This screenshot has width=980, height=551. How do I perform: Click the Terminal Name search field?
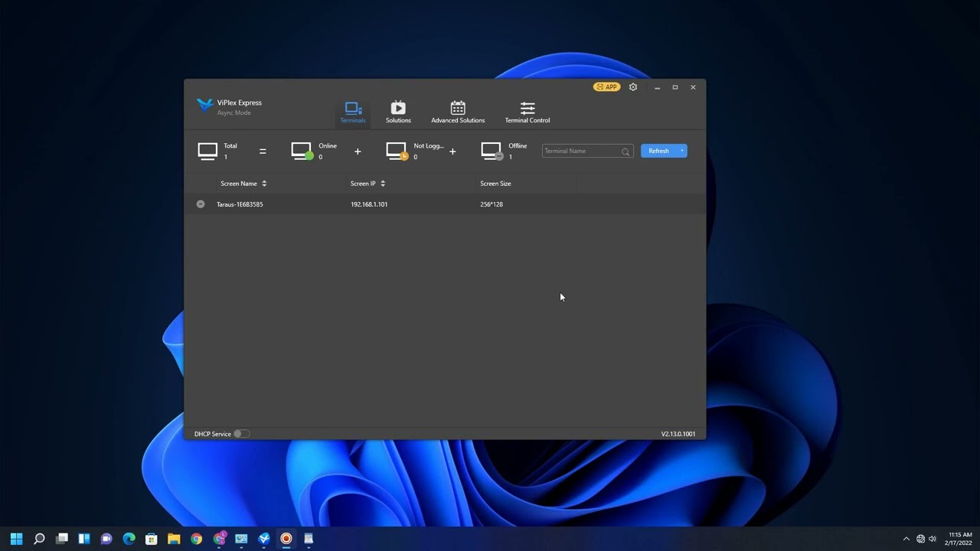point(587,151)
